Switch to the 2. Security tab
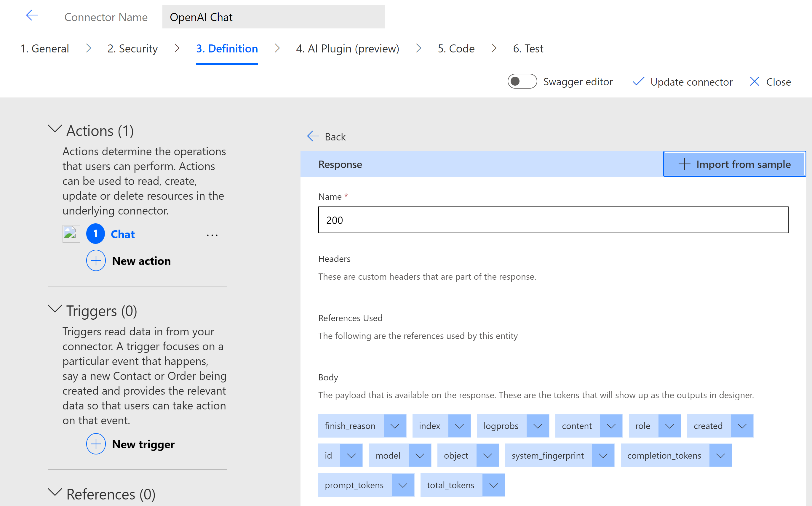 click(x=132, y=49)
